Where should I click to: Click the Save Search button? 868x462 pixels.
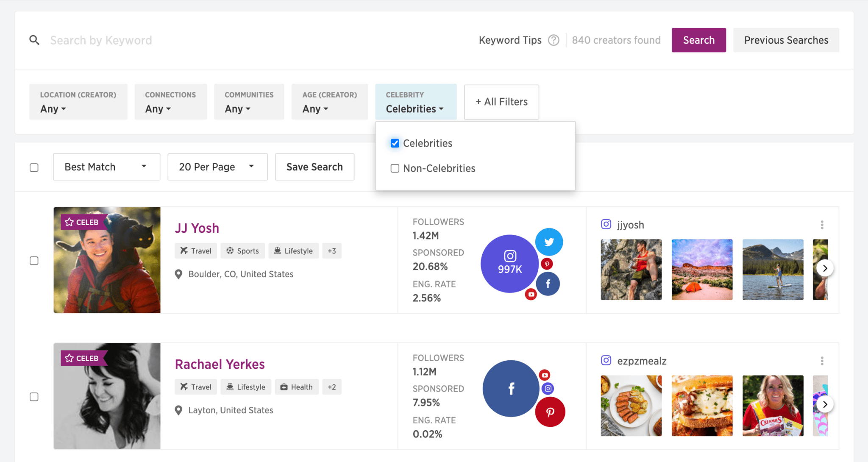coord(314,167)
